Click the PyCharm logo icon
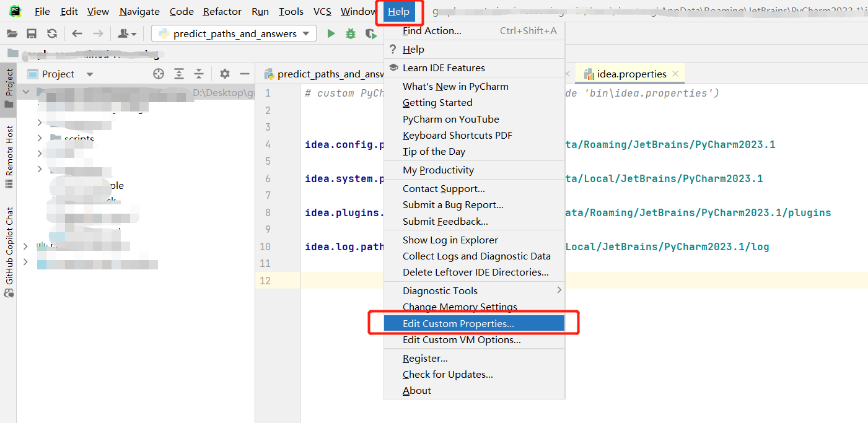 point(15,11)
